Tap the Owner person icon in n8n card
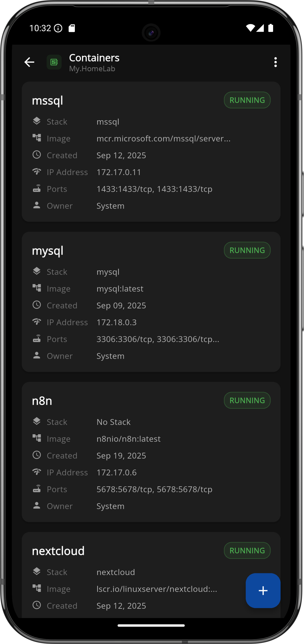The image size is (304, 644). 37,506
